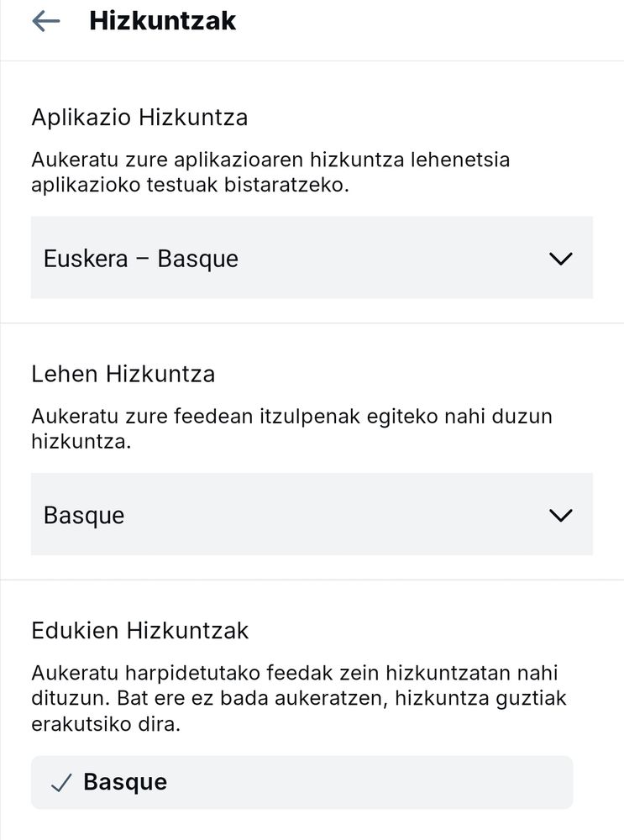624x840 pixels.
Task: Click the Hizkuntzak page title
Action: coord(162,22)
